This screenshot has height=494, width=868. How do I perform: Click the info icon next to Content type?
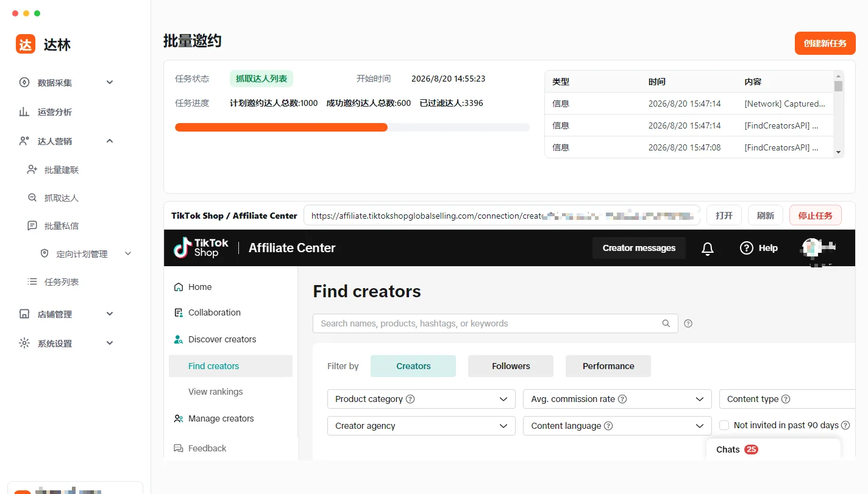pos(786,399)
